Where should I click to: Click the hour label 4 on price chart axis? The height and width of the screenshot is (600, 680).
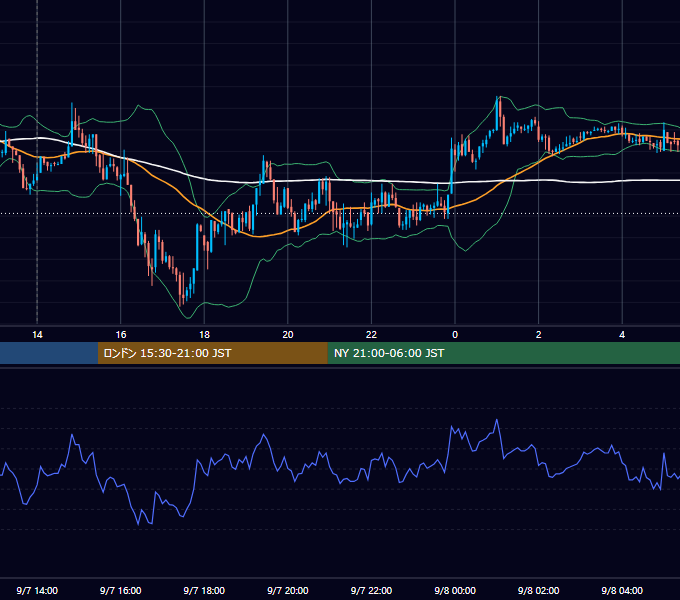click(x=622, y=335)
